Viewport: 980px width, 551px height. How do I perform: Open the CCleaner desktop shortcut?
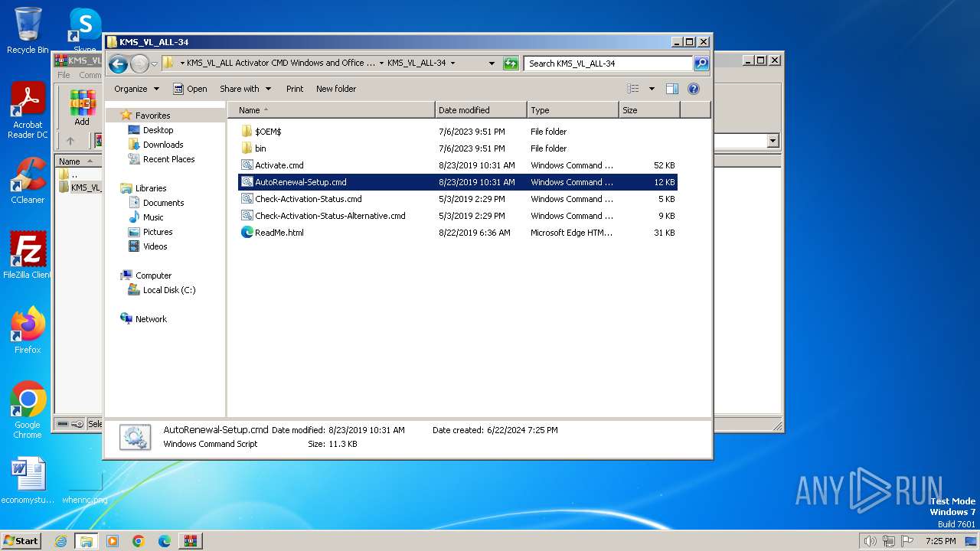click(x=28, y=181)
